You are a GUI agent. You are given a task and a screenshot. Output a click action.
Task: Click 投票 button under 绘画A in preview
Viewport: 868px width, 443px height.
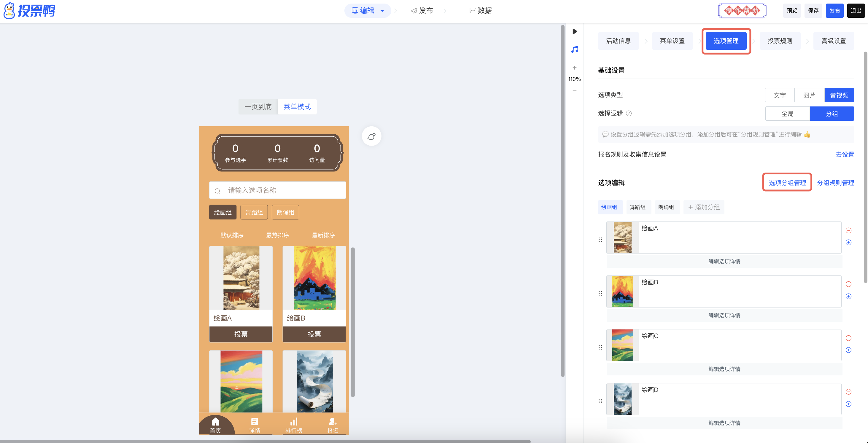pyautogui.click(x=241, y=334)
